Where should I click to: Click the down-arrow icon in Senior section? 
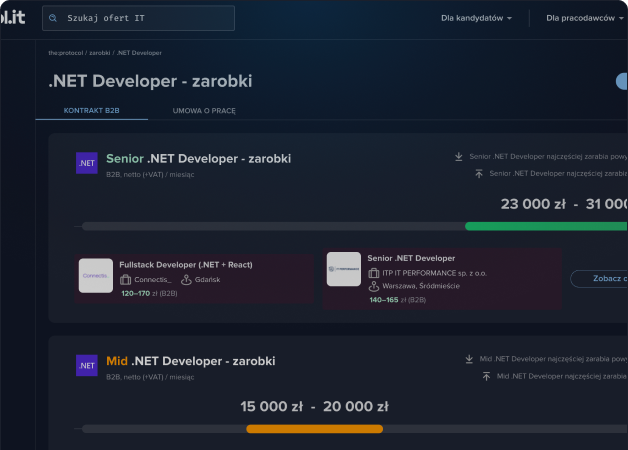point(459,157)
